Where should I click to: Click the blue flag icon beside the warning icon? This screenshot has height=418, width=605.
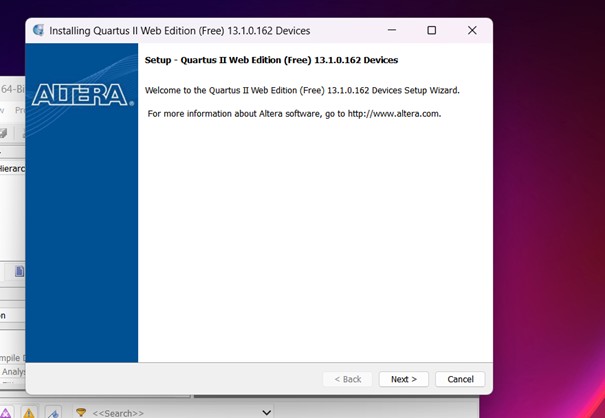52,411
